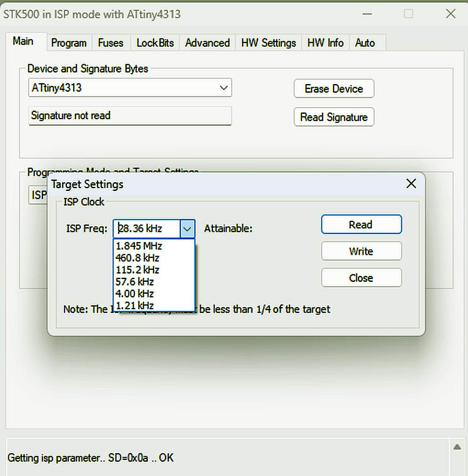
Task: Select the 57.6 kHz option
Action: (x=134, y=282)
